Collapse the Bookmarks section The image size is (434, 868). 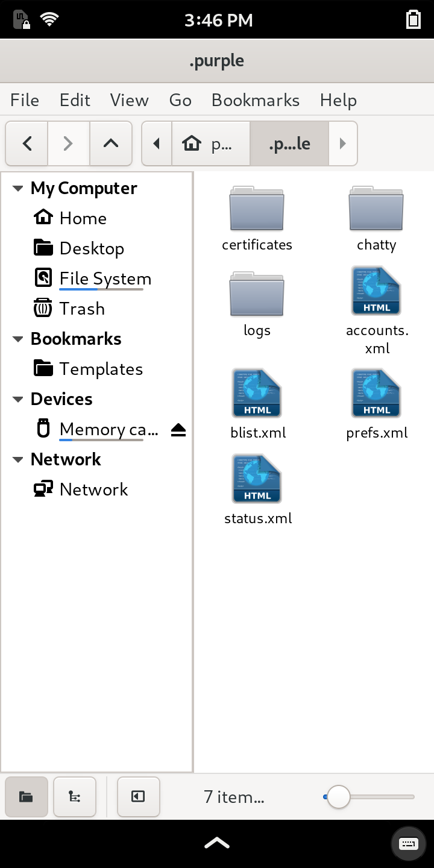click(x=18, y=339)
